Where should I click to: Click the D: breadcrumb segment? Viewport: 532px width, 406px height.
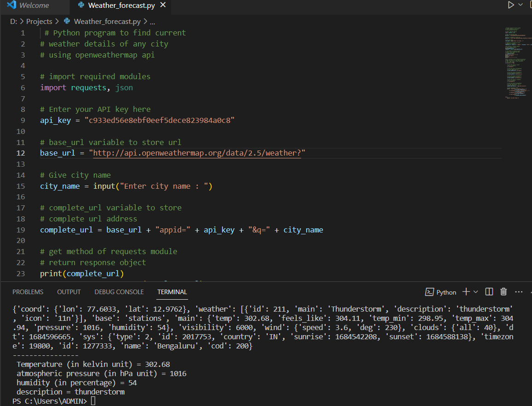pos(14,21)
